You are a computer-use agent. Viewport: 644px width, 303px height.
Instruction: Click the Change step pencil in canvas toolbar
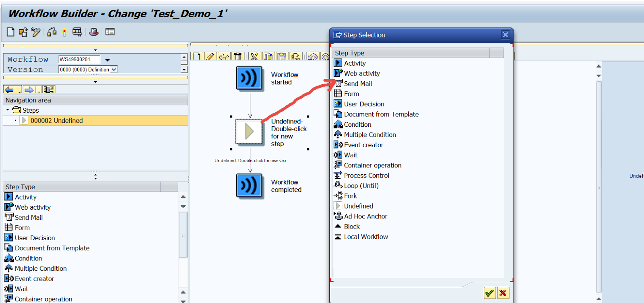pyautogui.click(x=210, y=56)
